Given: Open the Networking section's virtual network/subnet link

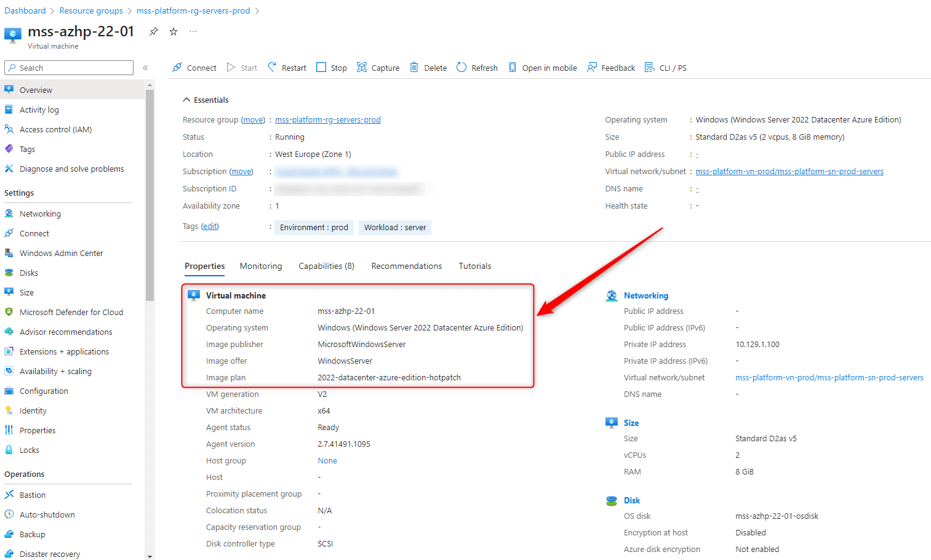Looking at the screenshot, I should [829, 378].
